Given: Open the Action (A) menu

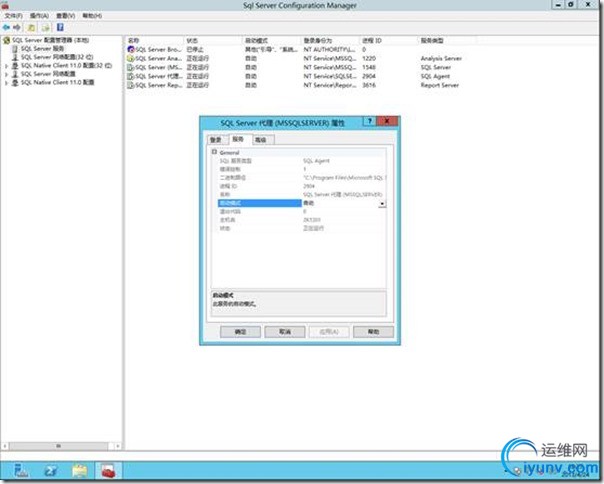Looking at the screenshot, I should click(39, 16).
